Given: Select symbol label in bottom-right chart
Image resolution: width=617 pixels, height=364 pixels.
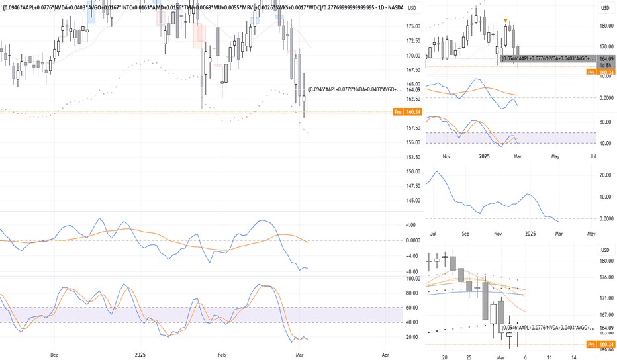Looking at the screenshot, I should tap(548, 328).
